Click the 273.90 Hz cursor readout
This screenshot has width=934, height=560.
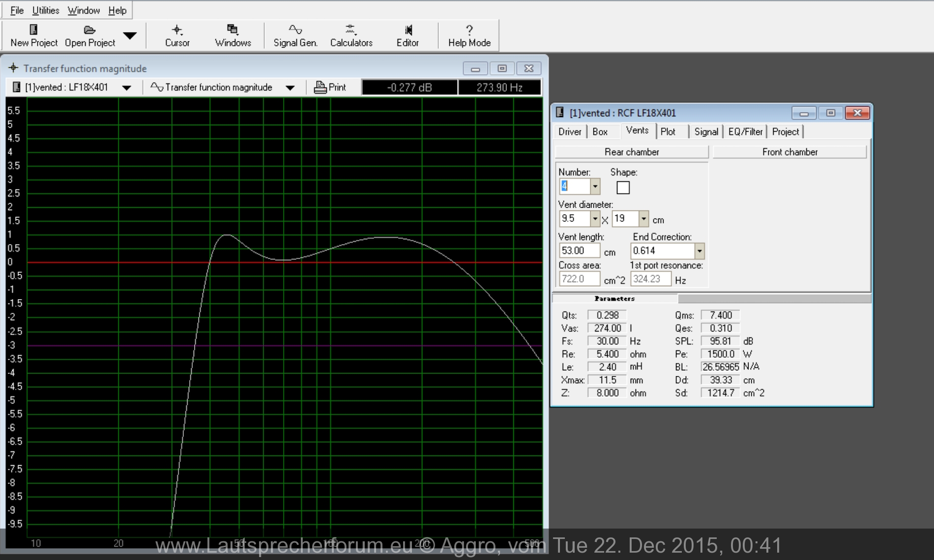499,87
